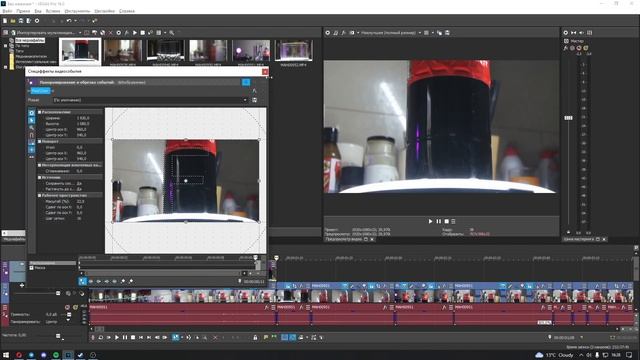Click the media search magnifier icon
640x360 pixels.
[172, 33]
